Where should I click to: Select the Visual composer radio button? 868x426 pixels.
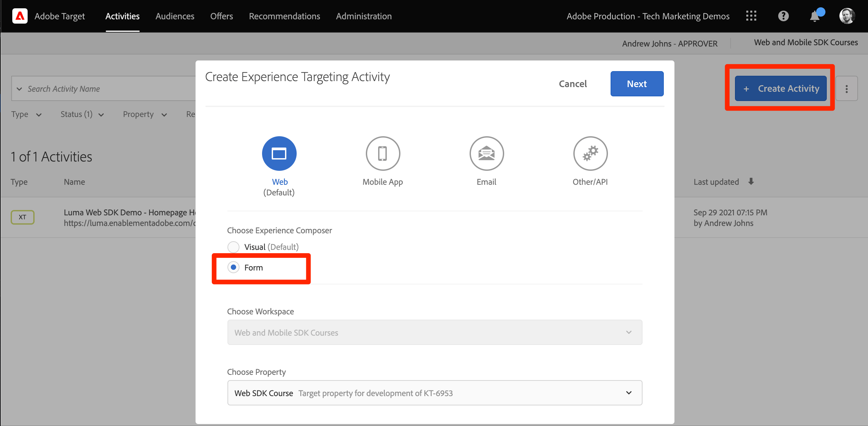click(x=233, y=247)
